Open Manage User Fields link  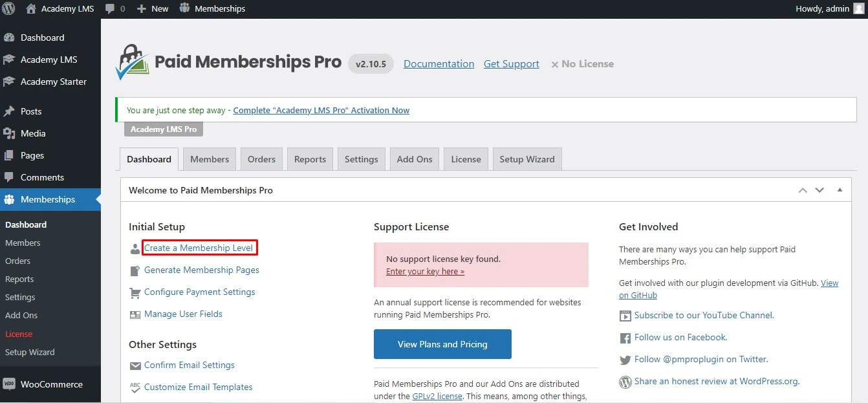pyautogui.click(x=183, y=314)
